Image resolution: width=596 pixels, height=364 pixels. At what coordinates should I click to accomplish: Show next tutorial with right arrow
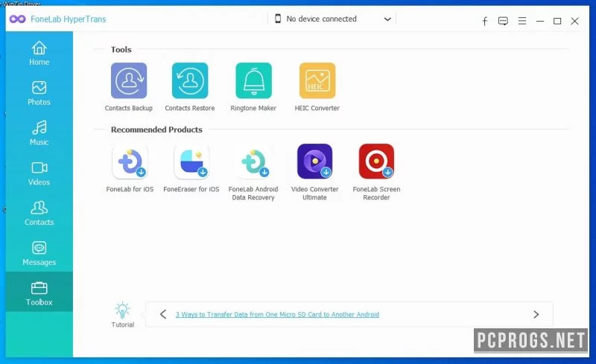(536, 314)
